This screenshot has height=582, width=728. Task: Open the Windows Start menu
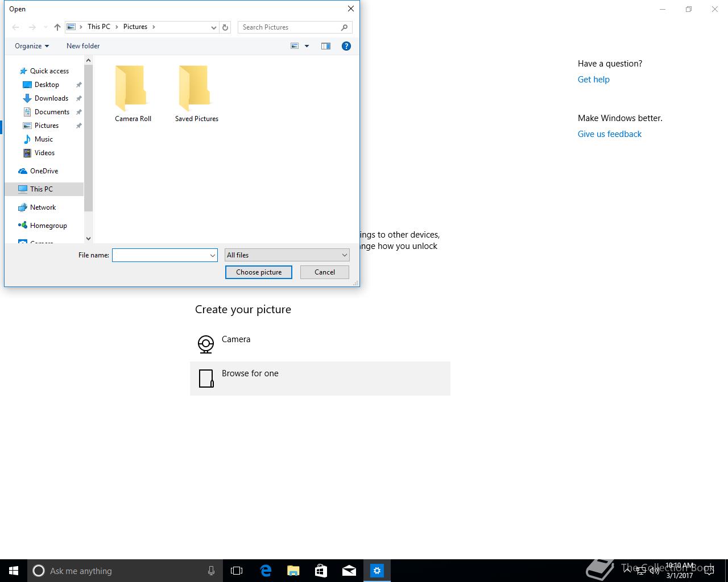pos(14,571)
